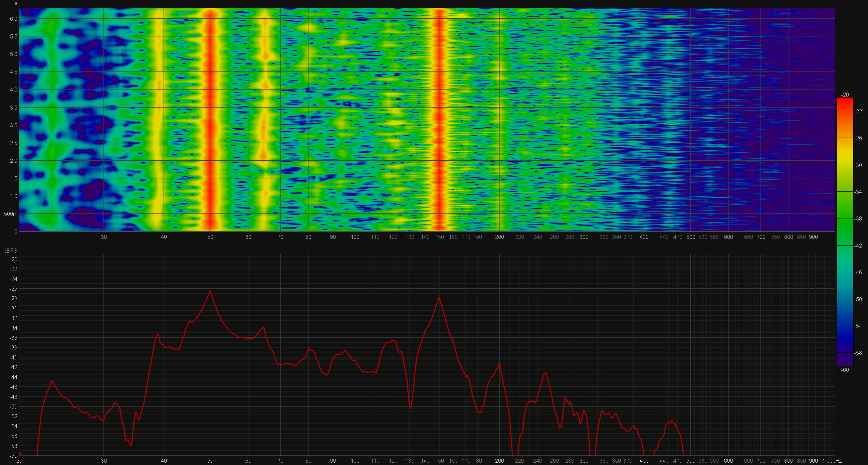Click the spectrogram's "50" frequency axis label
The width and height of the screenshot is (868, 465).
click(x=210, y=237)
